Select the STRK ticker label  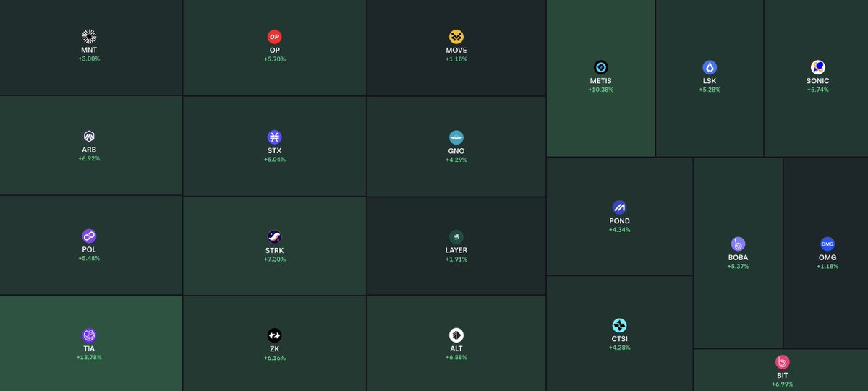[x=274, y=250]
